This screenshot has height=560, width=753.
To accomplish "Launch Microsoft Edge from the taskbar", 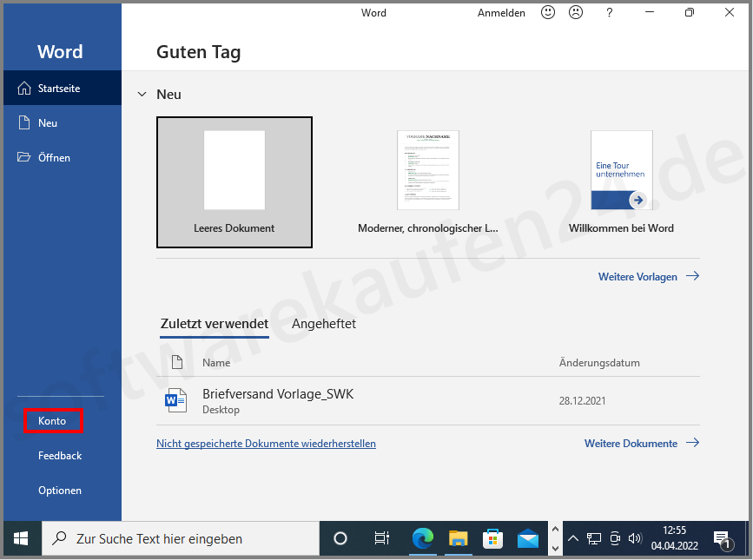I will [423, 538].
